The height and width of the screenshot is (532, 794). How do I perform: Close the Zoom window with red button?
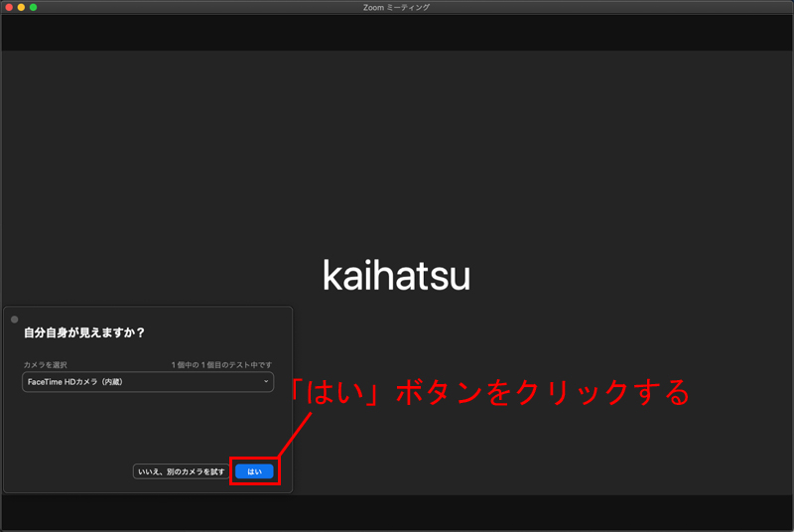tap(9, 7)
